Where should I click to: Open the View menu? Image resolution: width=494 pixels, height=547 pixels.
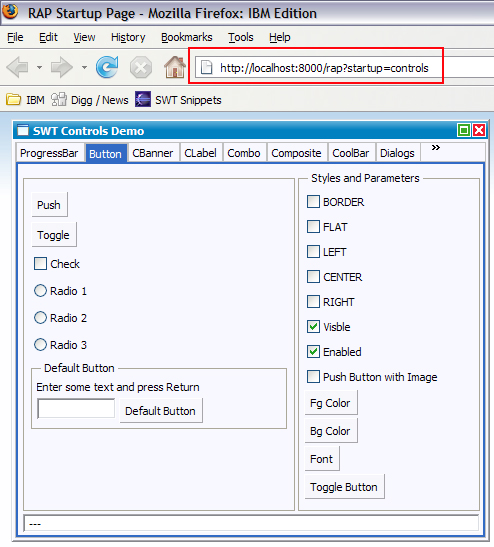pyautogui.click(x=84, y=37)
